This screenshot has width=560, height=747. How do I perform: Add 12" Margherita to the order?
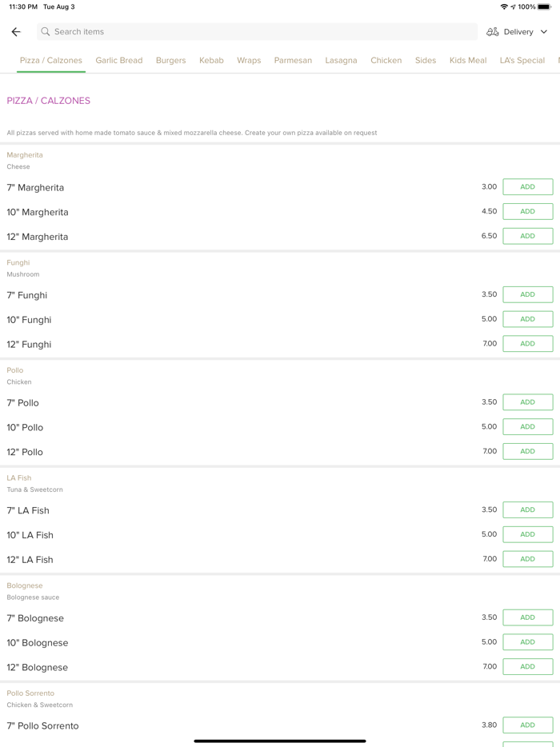(x=527, y=236)
